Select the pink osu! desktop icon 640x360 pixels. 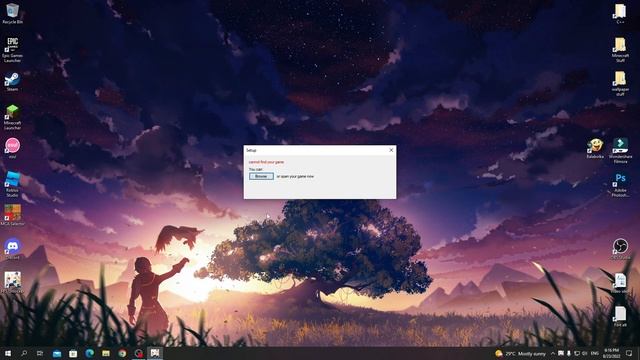coord(12,149)
